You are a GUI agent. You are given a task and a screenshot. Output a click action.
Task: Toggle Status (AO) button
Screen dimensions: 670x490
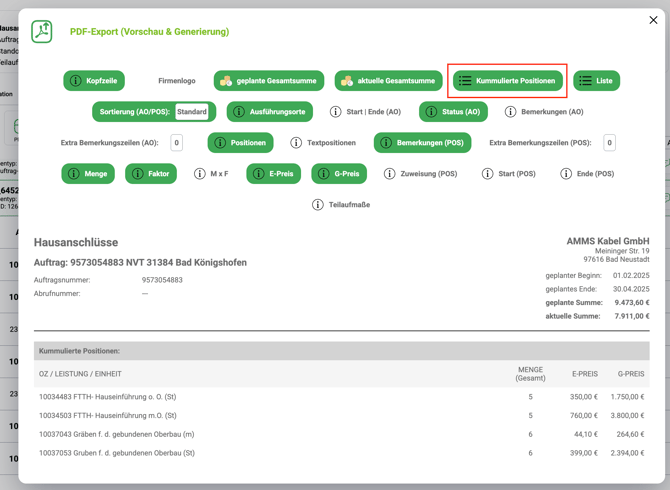453,112
